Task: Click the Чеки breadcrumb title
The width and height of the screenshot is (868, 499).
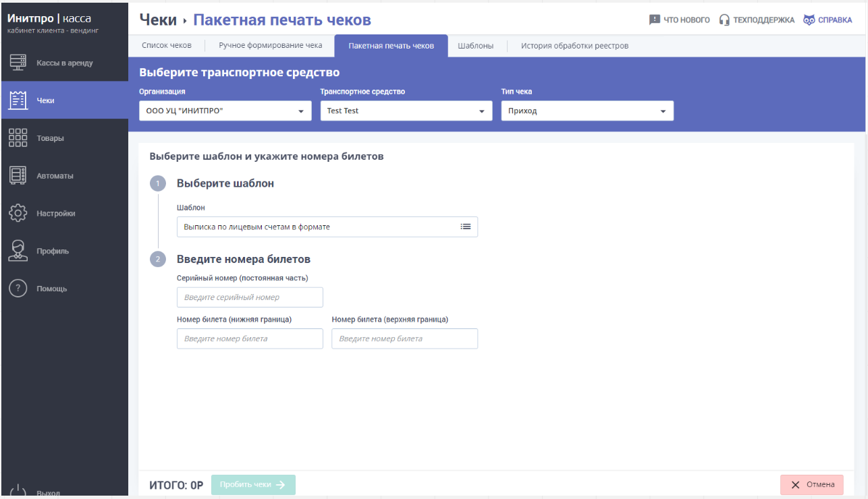Action: click(158, 20)
